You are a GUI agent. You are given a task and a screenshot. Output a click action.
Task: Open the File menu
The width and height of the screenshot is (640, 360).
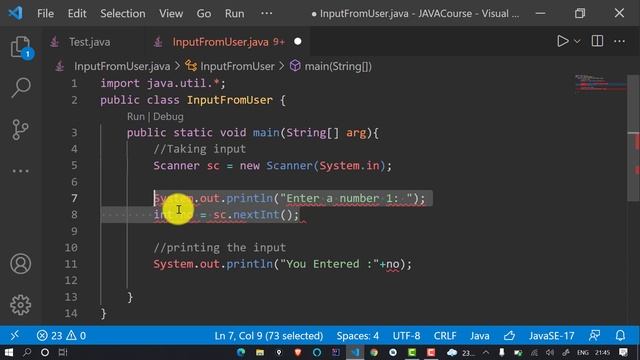coord(45,13)
